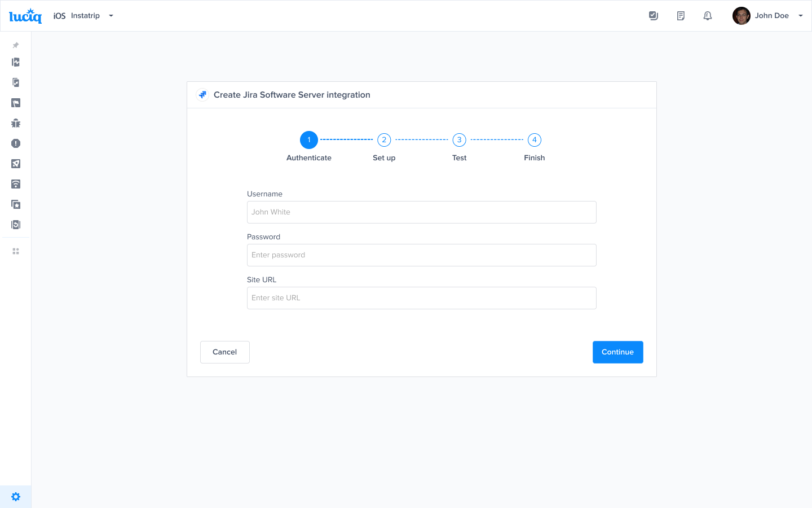Select the session replay sidebar icon
Image resolution: width=812 pixels, height=508 pixels.
point(15,224)
